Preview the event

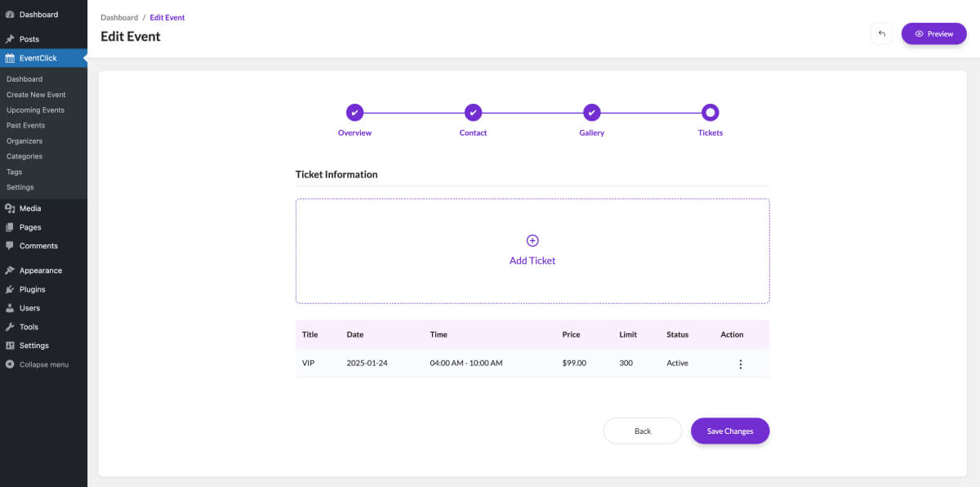(x=933, y=34)
